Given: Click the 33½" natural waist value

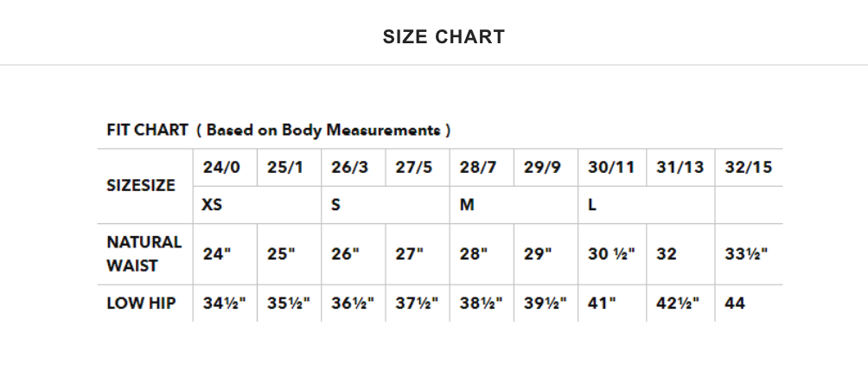Looking at the screenshot, I should (x=746, y=254).
